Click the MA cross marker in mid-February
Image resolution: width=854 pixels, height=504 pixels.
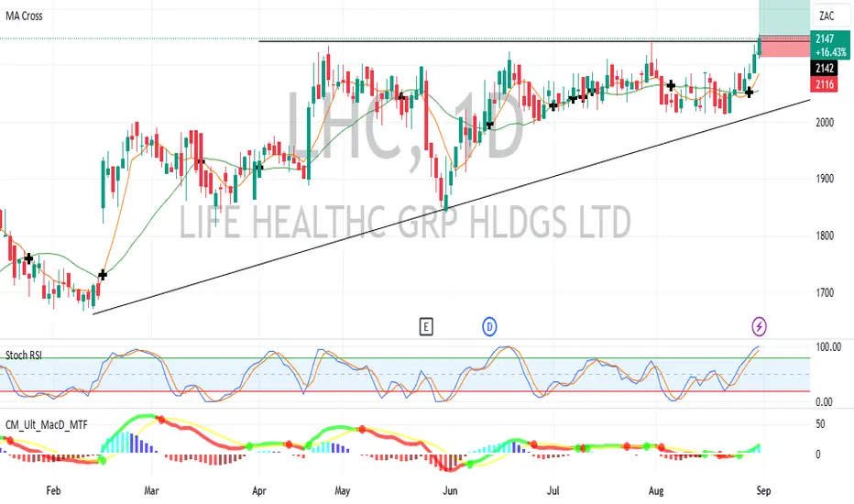pos(103,275)
